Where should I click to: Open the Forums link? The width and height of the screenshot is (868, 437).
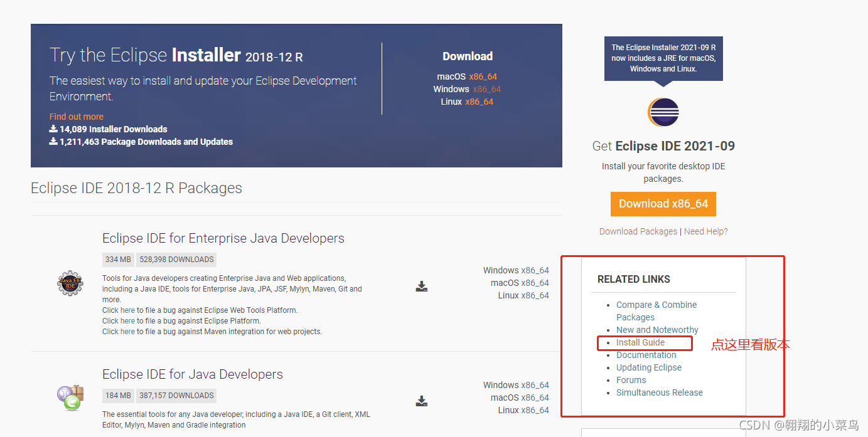point(631,380)
